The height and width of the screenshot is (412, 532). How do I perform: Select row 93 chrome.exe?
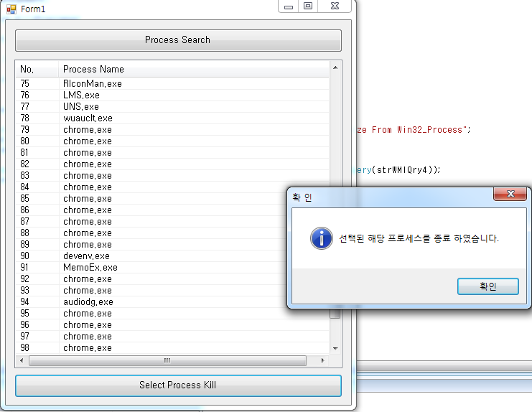151,291
